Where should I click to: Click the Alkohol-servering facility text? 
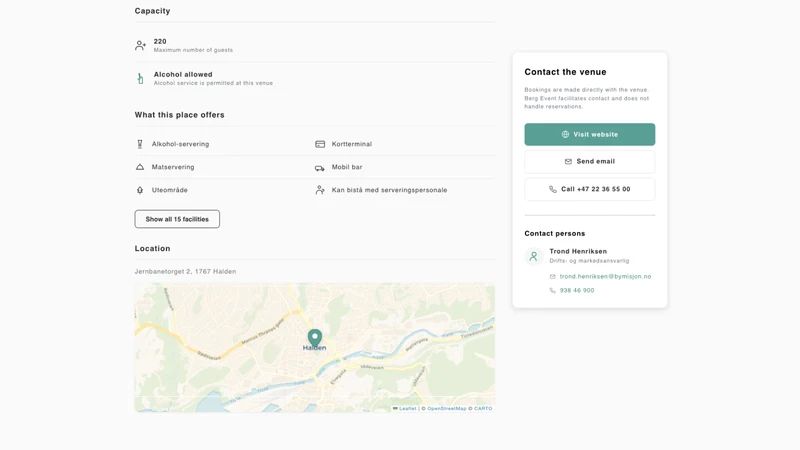180,144
